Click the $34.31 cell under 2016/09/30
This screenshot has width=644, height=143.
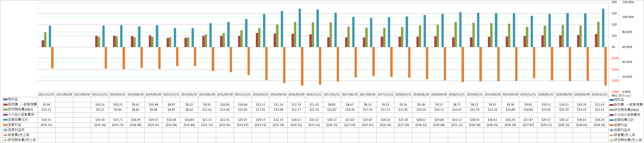tap(296, 120)
